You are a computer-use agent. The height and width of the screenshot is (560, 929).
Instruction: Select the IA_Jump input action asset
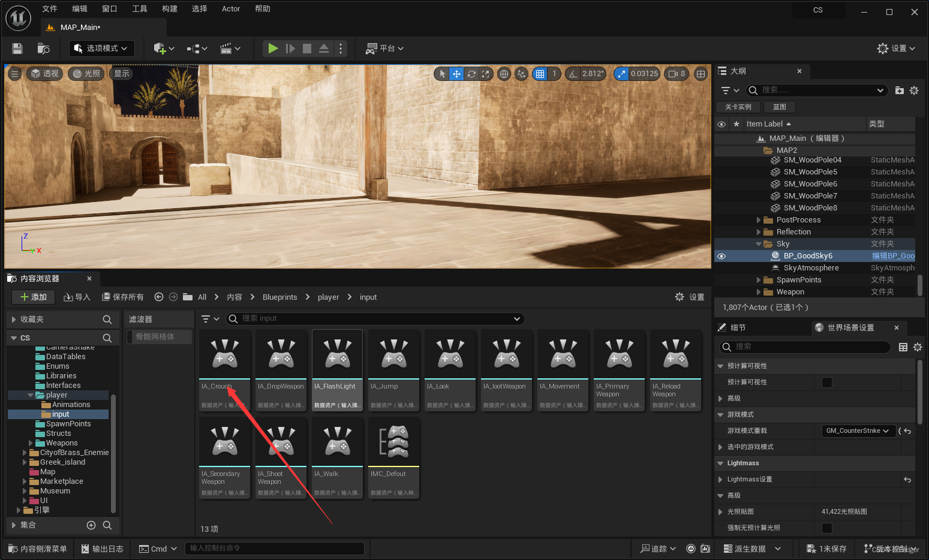click(x=394, y=370)
